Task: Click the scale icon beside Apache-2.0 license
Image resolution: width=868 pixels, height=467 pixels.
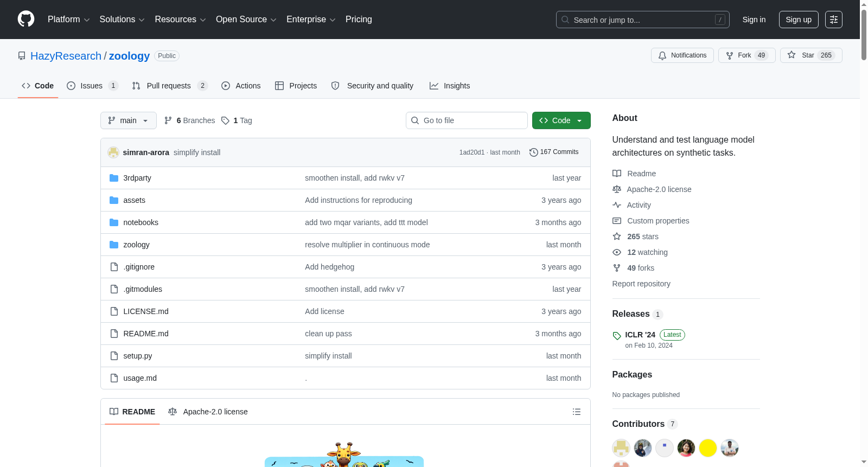Action: (x=617, y=189)
